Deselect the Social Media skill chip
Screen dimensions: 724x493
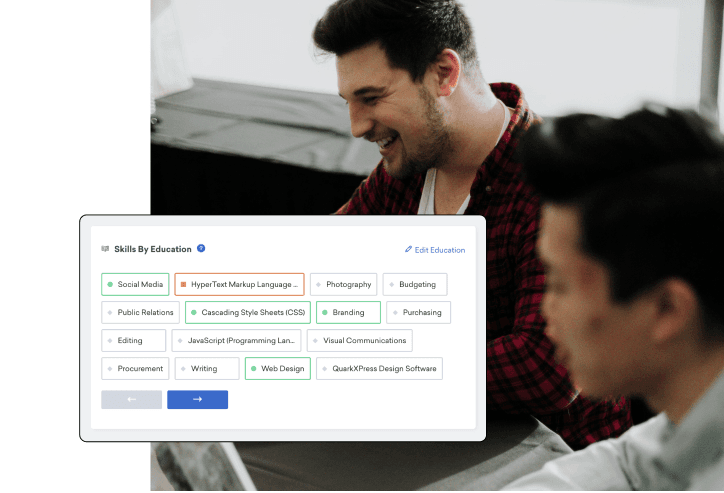tap(135, 285)
